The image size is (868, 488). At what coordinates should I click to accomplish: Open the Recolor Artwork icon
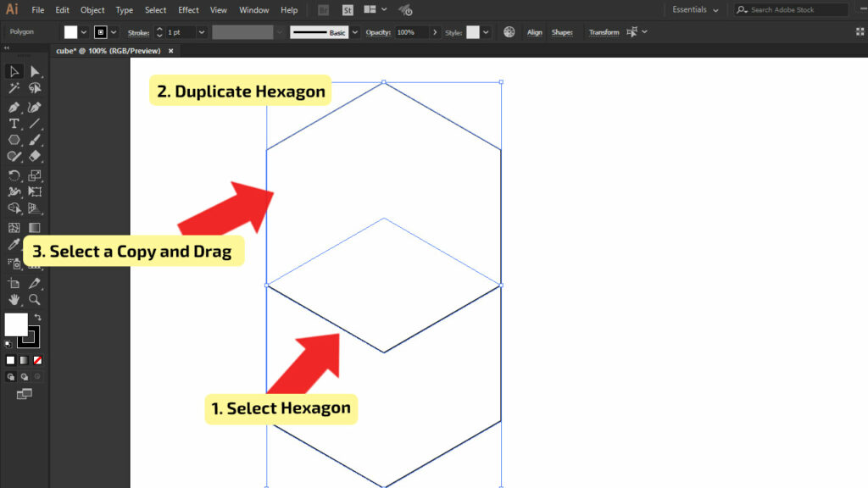[509, 32]
